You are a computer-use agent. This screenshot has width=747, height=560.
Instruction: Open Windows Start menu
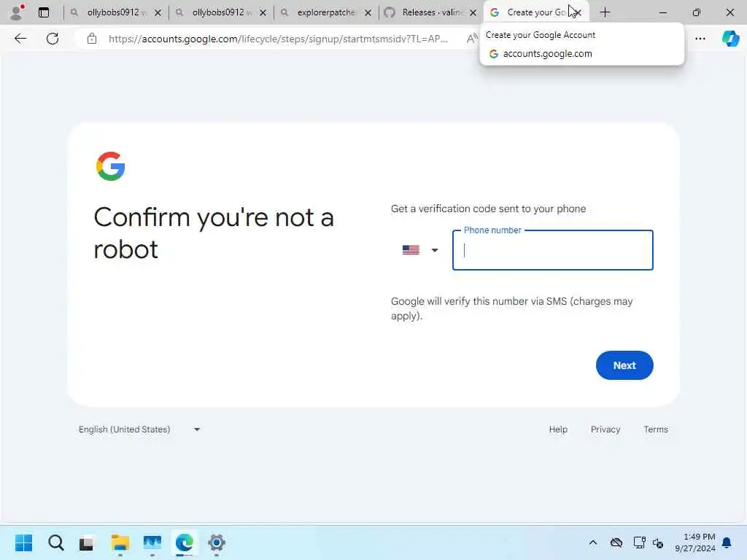tap(23, 542)
